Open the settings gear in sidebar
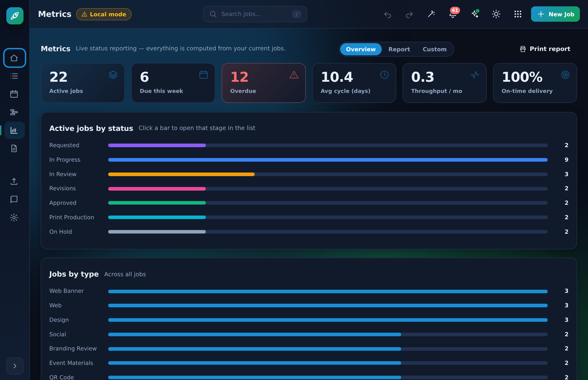 [14, 217]
